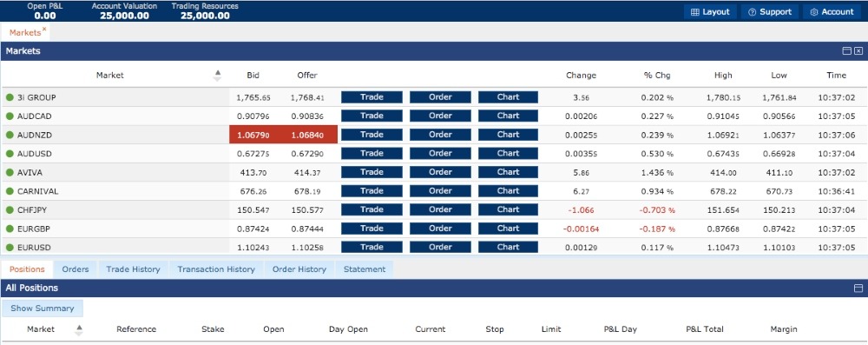Open the Support button
The image size is (868, 345).
pyautogui.click(x=769, y=11)
